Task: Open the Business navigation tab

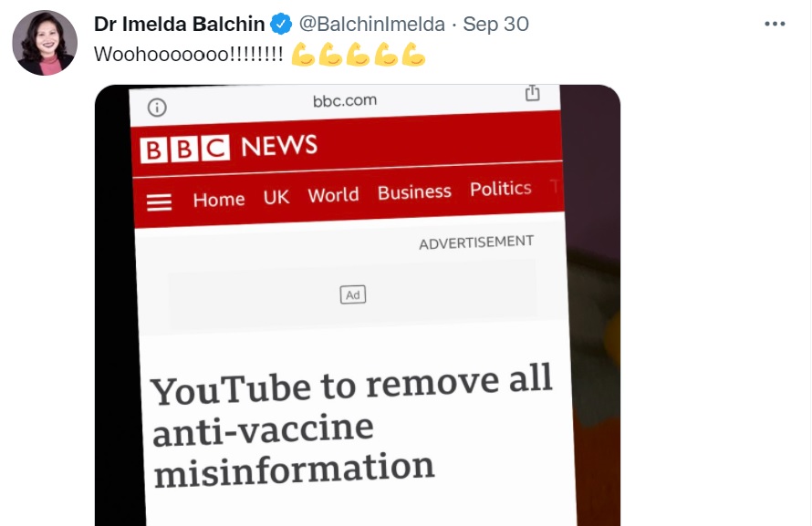Action: pos(414,191)
